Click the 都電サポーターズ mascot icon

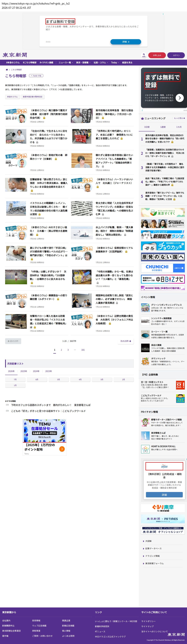[145, 423]
